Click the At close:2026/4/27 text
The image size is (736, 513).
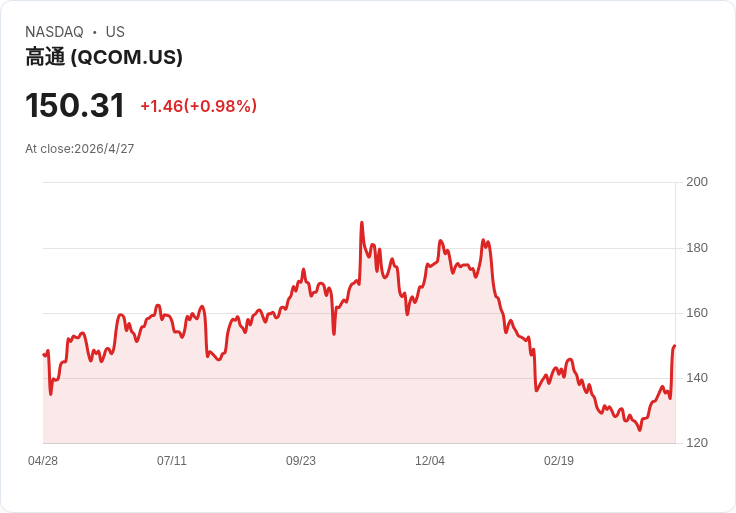tap(80, 149)
